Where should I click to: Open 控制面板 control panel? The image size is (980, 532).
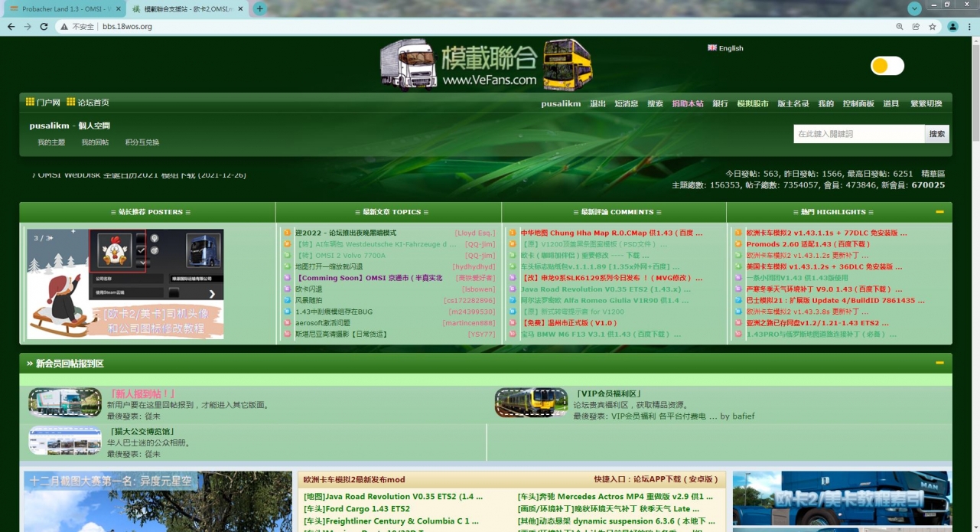[x=858, y=103]
